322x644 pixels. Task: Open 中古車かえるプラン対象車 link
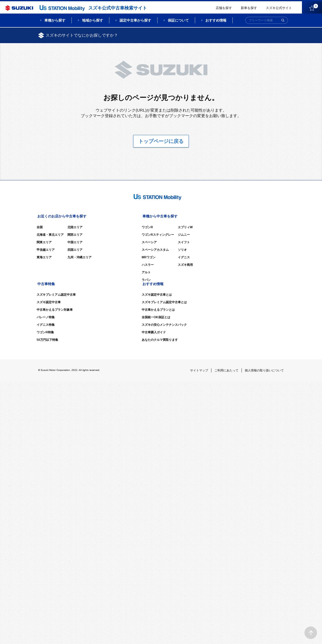55,310
